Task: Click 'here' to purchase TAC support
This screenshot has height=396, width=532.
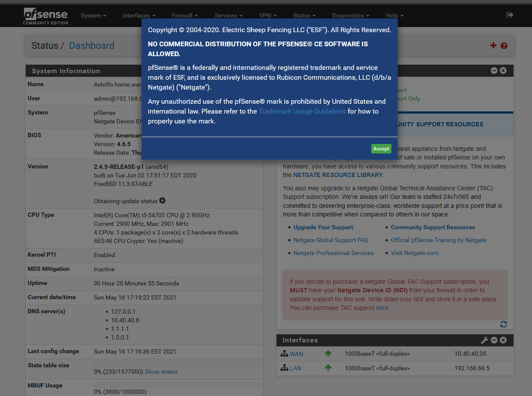Action: (382, 308)
